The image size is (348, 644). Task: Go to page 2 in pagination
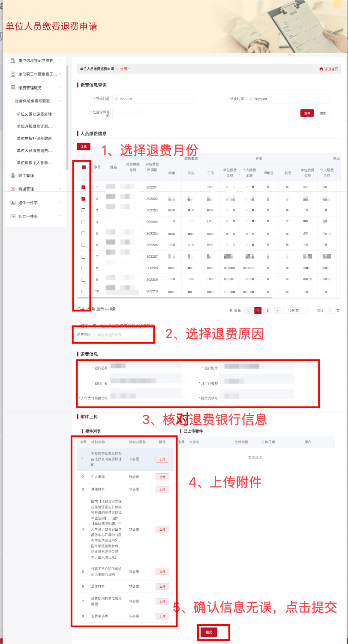coord(268,310)
